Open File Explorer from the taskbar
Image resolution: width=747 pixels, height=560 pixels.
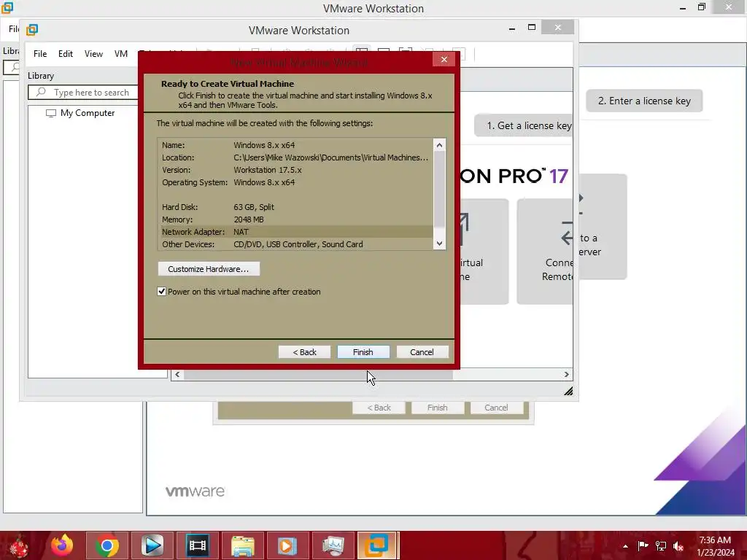pos(242,545)
